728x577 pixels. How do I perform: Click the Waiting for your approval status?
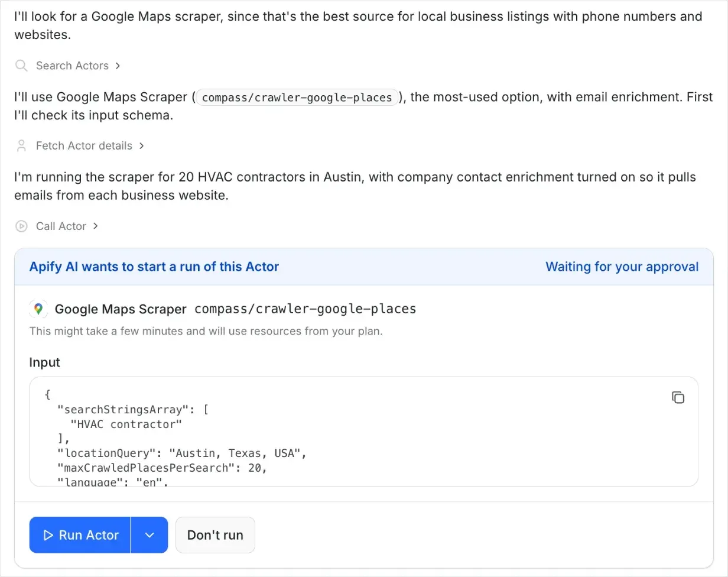(x=622, y=267)
